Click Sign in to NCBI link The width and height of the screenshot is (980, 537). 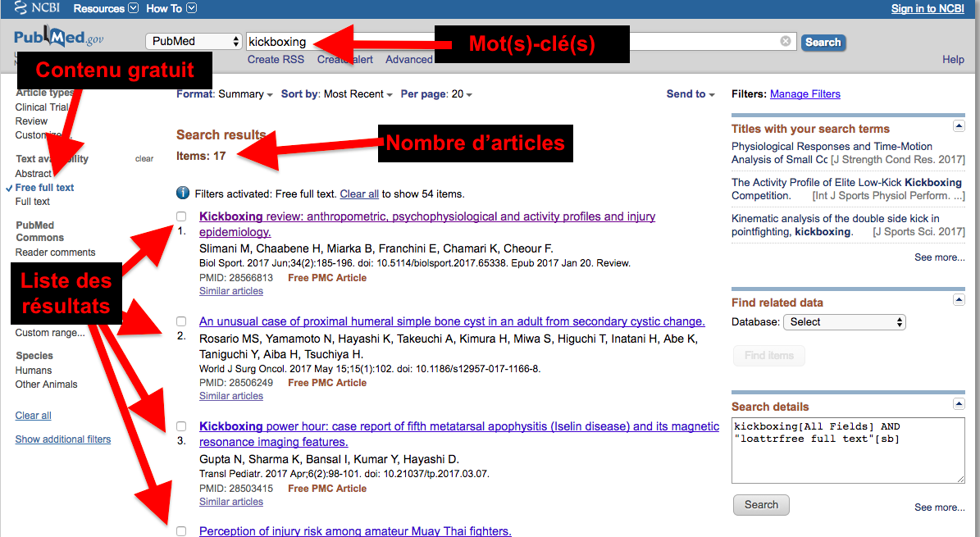pyautogui.click(x=928, y=8)
